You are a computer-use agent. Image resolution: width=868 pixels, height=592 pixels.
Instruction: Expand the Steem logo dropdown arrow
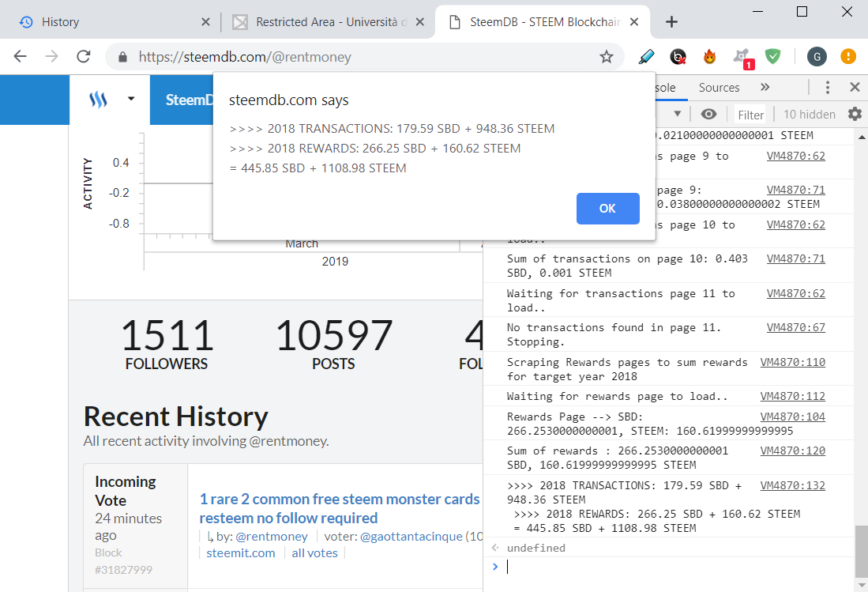pyautogui.click(x=131, y=99)
